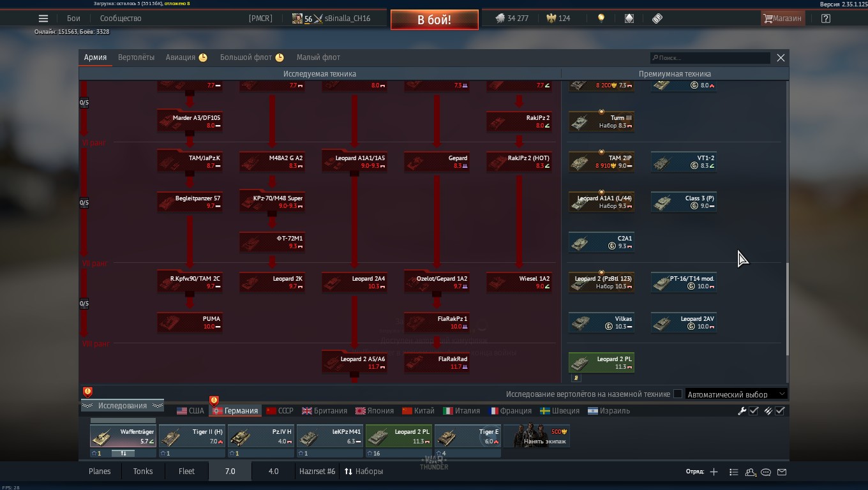
Task: Open Наборы presets list
Action: [364, 471]
